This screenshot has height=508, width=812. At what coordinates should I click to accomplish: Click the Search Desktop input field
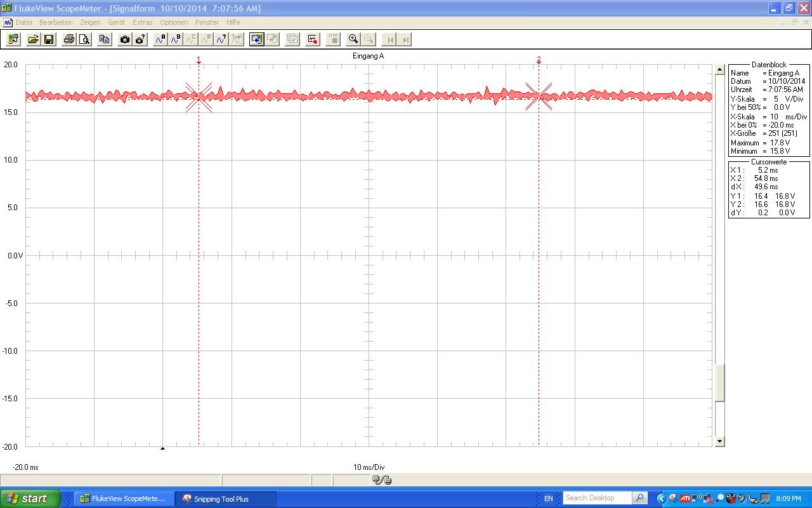click(597, 498)
